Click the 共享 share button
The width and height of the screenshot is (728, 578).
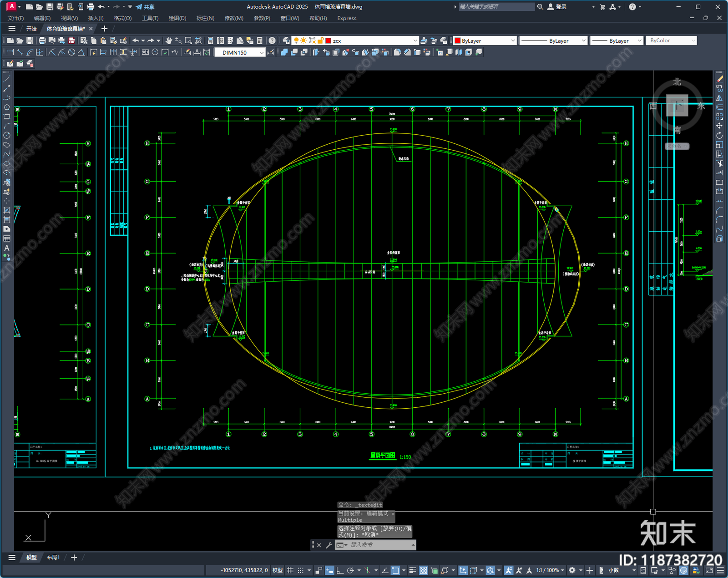[x=145, y=7]
